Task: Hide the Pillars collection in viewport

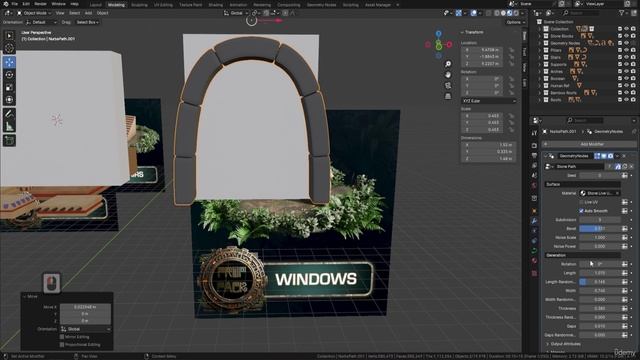Action: pyautogui.click(x=627, y=50)
